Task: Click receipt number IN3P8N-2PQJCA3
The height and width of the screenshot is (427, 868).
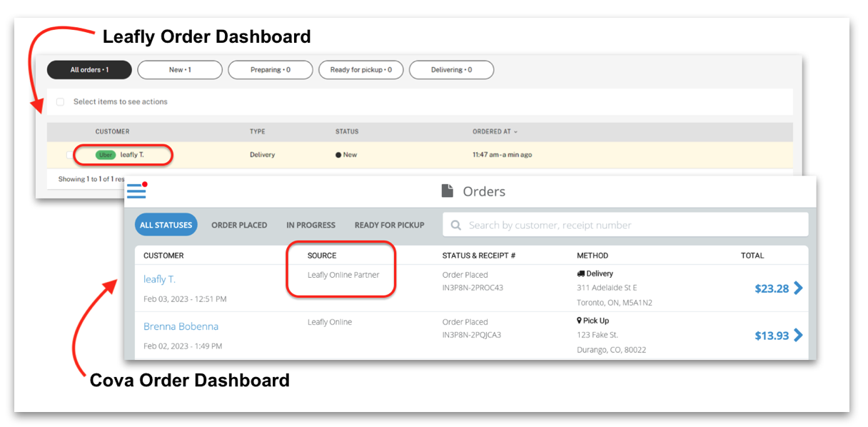Action: [472, 335]
